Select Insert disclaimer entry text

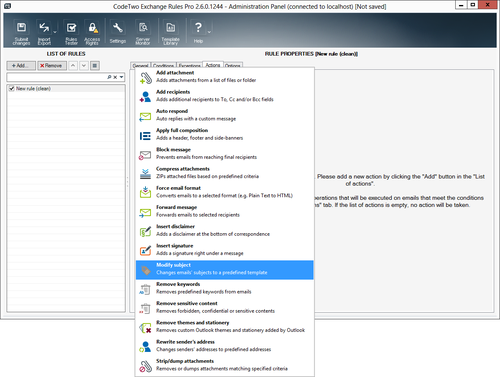[175, 226]
